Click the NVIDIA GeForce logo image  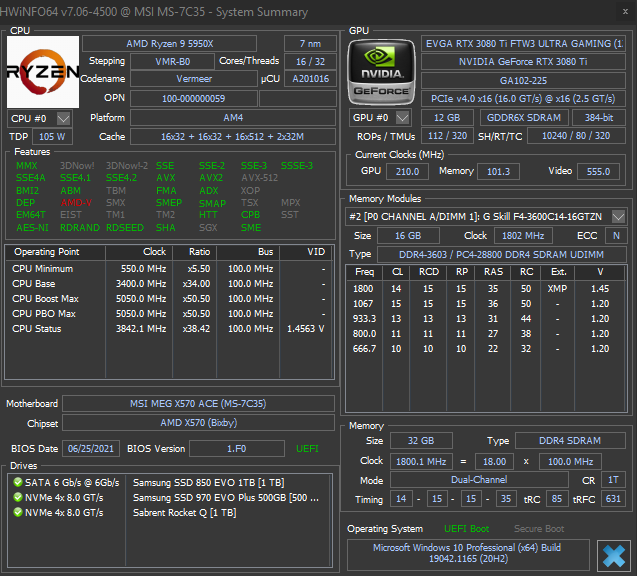click(381, 72)
